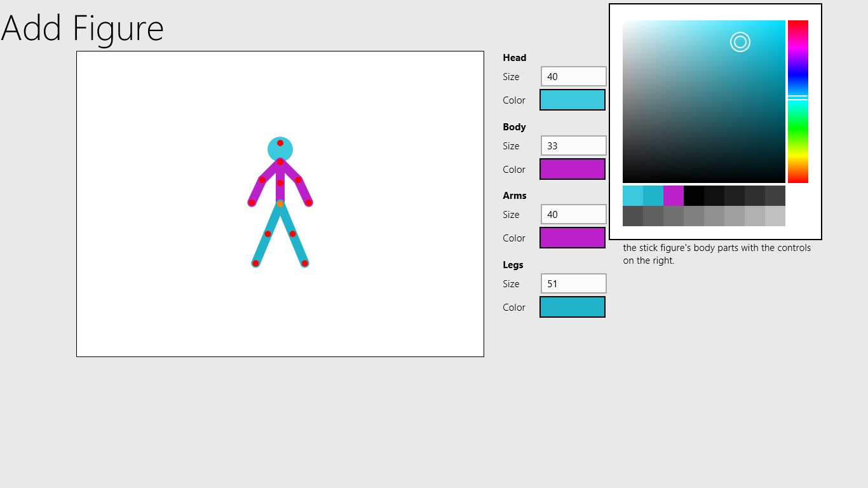868x488 pixels.
Task: Select the Arms Size input field
Action: 573,214
